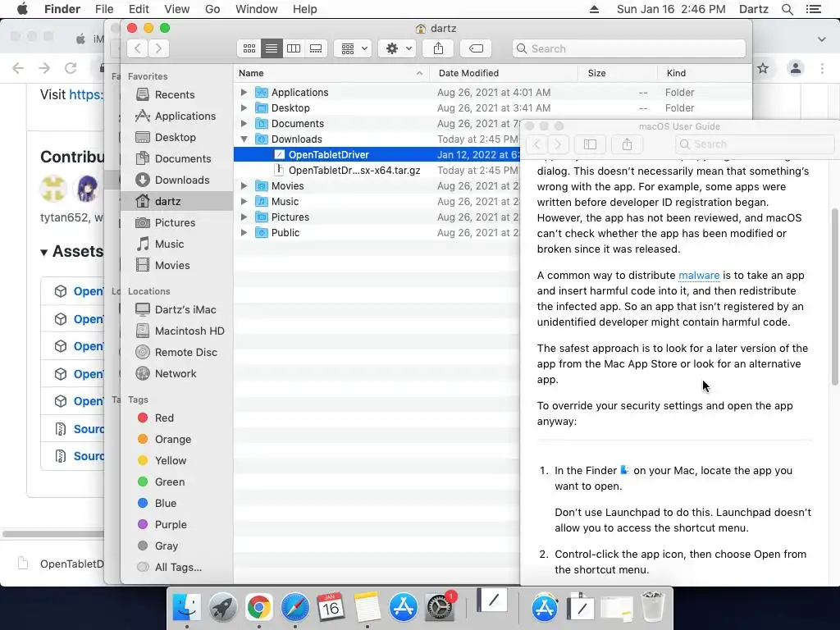Click the Edit Tags icon in Finder toolbar
Viewport: 840px width, 630px height.
click(476, 48)
